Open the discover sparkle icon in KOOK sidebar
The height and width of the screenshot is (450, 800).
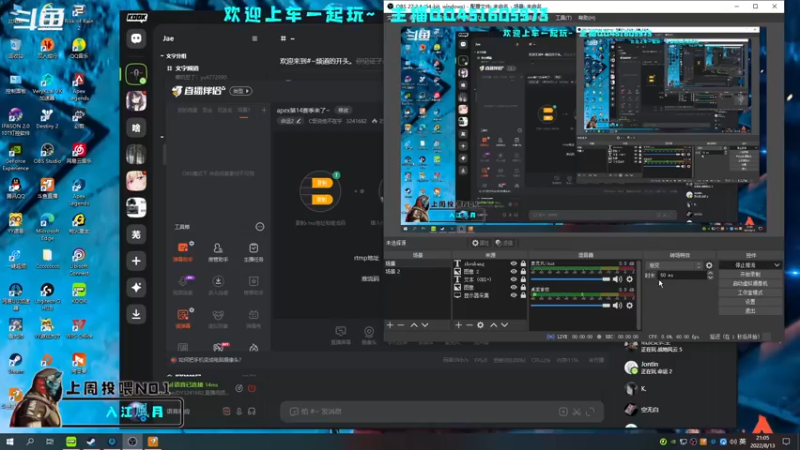coord(136,288)
